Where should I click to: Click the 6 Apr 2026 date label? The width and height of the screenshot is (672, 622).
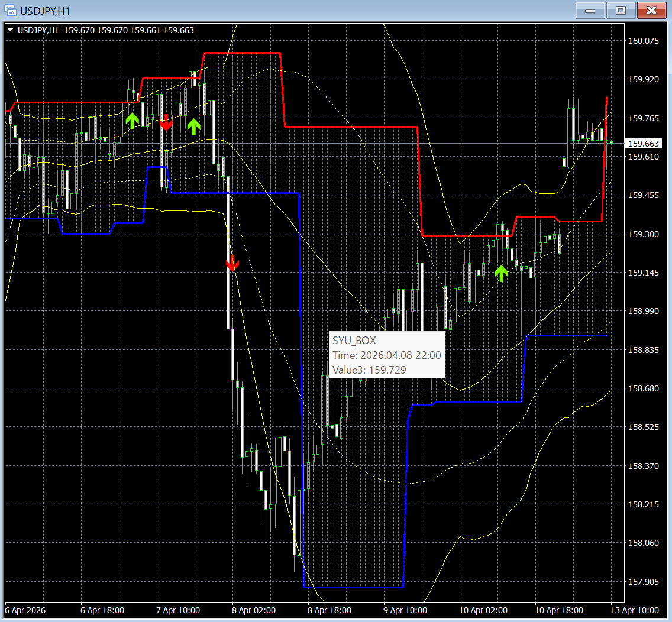[x=25, y=610]
